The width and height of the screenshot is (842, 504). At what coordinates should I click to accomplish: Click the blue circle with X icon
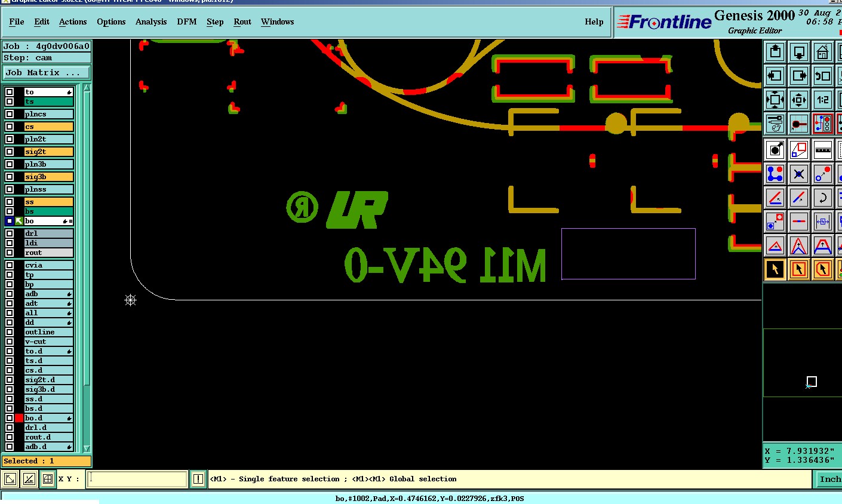pos(799,174)
